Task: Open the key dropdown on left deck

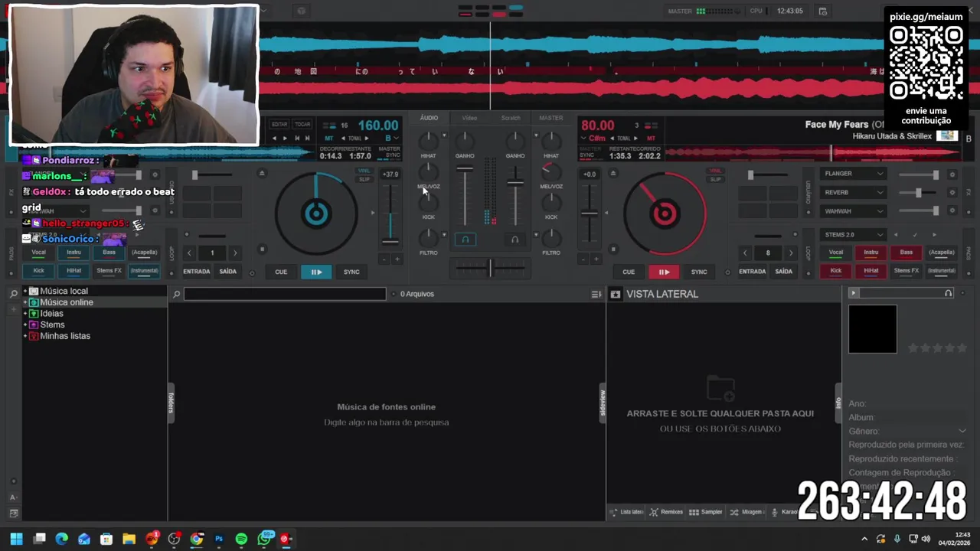Action: tap(391, 139)
